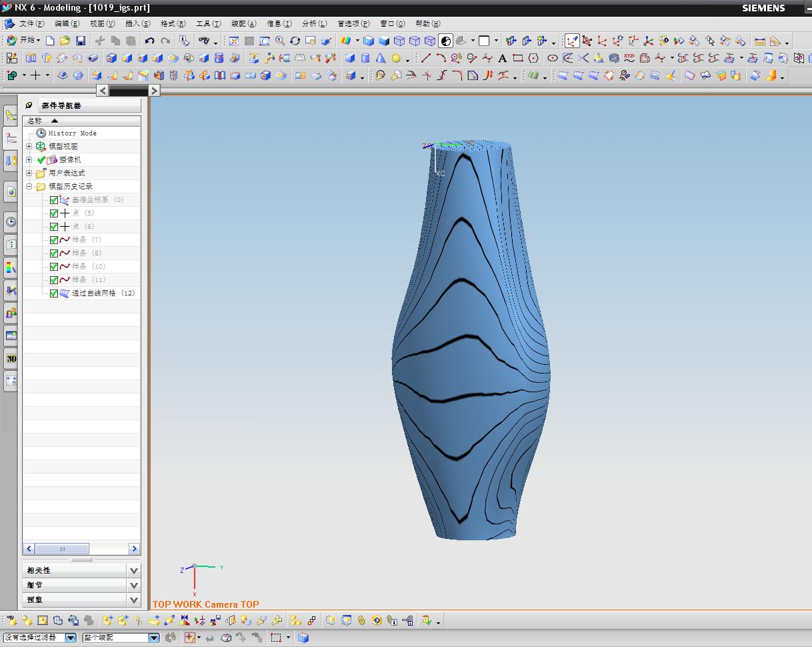The height and width of the screenshot is (647, 812).
Task: Select the Polygon hexagon tool
Action: click(x=533, y=58)
